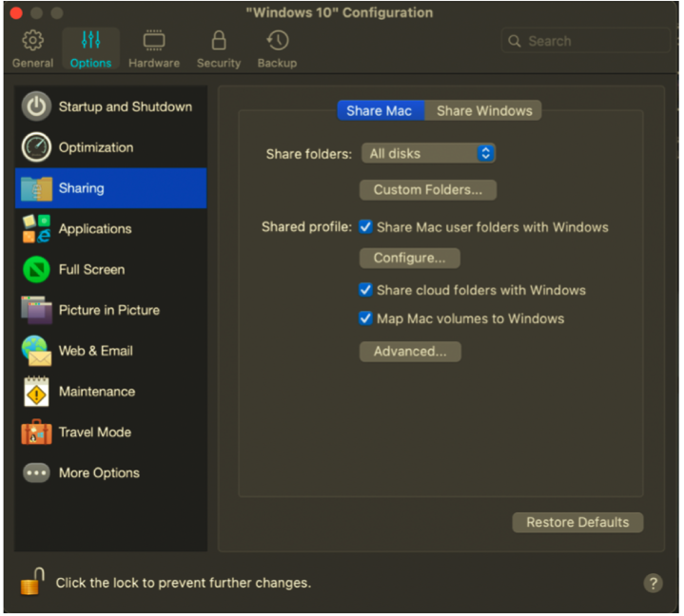Switch to the Share Windows tab

point(483,110)
